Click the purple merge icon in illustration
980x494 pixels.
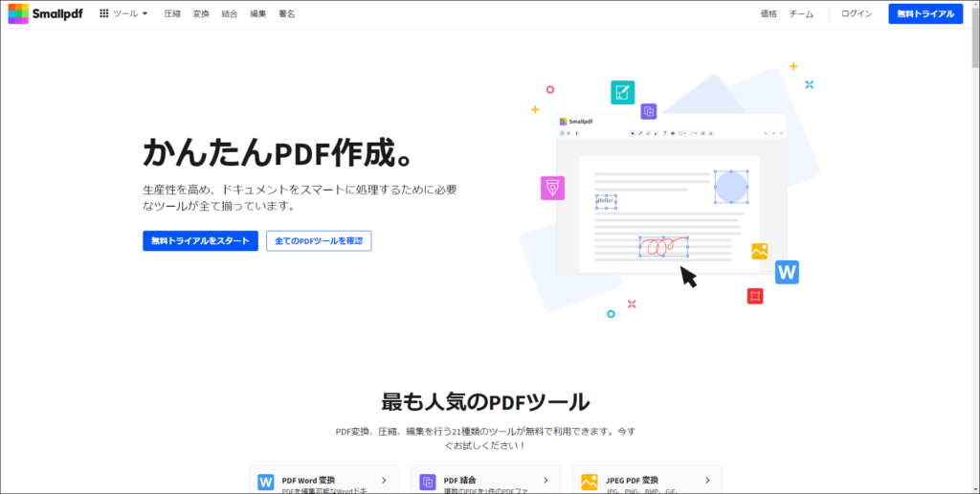point(649,111)
